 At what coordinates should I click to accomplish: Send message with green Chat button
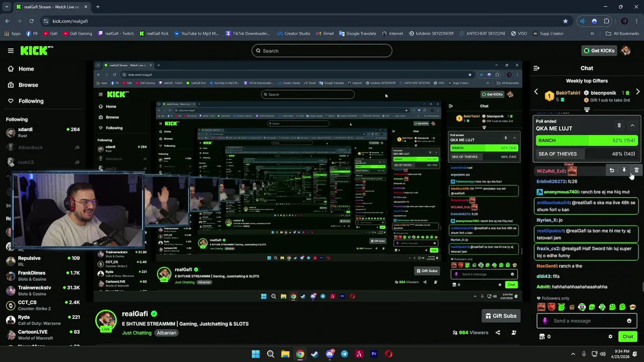(x=627, y=336)
